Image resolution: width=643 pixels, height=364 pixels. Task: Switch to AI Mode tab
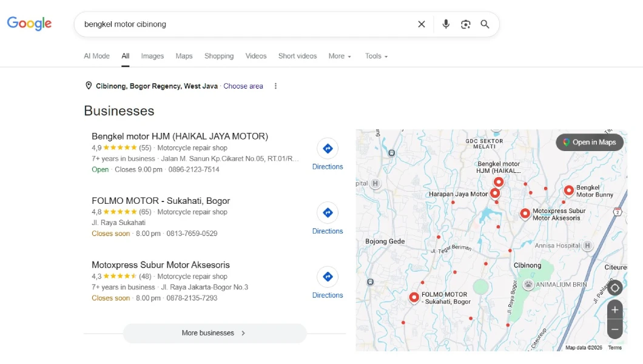(x=97, y=56)
